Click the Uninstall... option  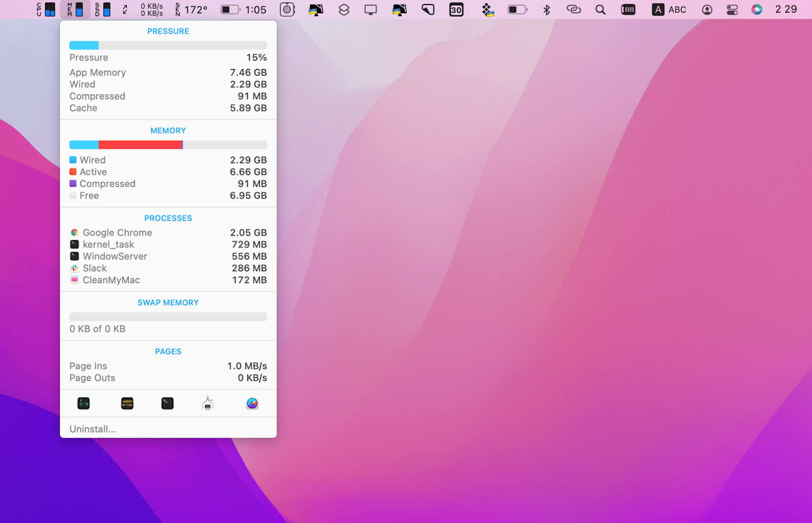(x=93, y=429)
